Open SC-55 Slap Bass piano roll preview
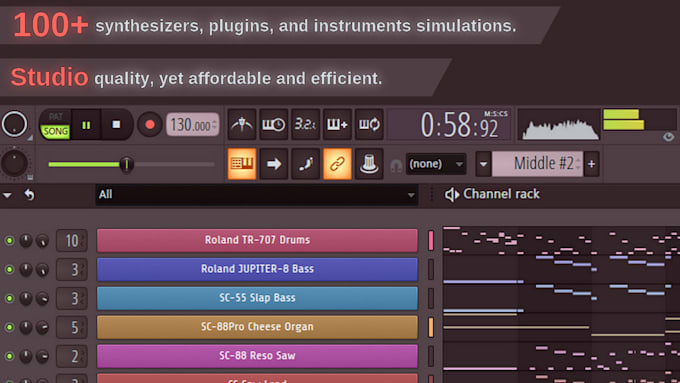This screenshot has width=680, height=383. [x=561, y=298]
